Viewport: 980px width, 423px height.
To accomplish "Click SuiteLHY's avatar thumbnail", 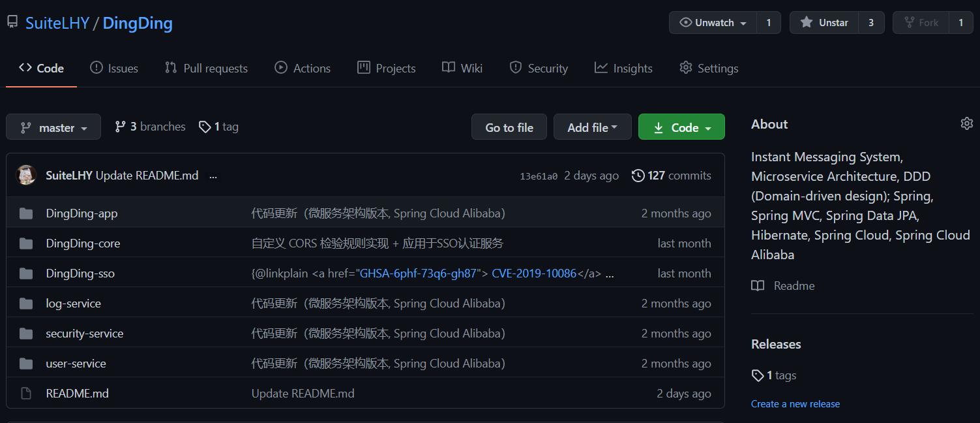I will [x=26, y=175].
